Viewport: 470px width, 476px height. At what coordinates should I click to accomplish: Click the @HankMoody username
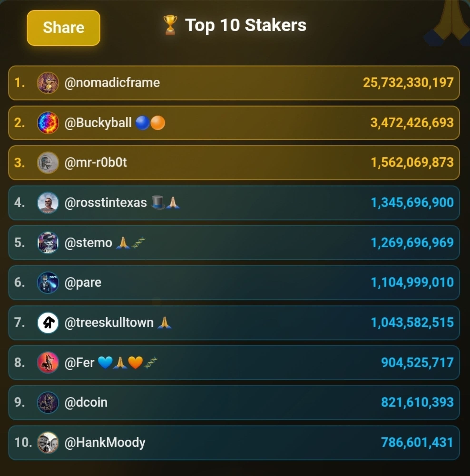coord(105,442)
